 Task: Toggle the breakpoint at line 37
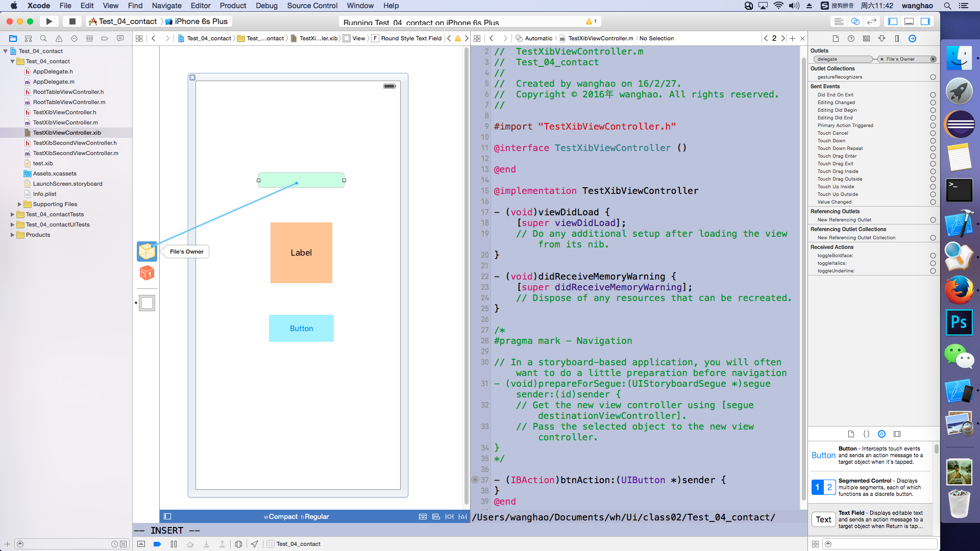point(475,480)
